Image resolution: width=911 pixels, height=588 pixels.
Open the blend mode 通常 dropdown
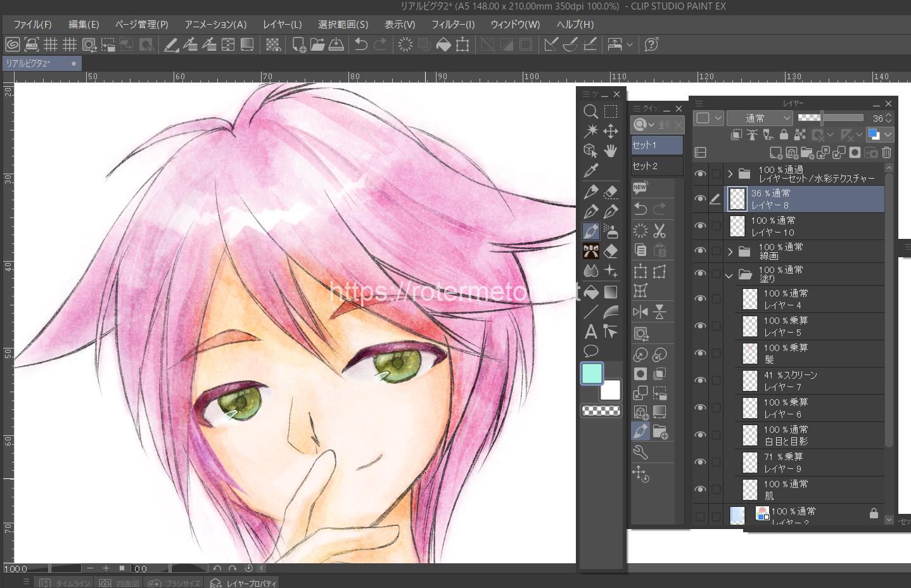(760, 118)
